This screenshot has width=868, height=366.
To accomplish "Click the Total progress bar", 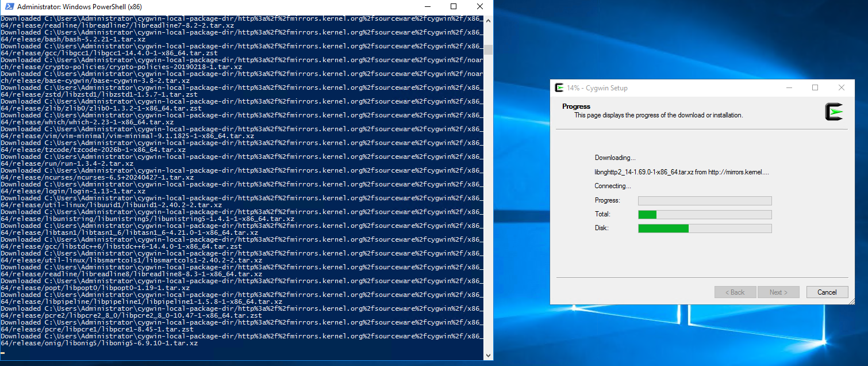I will (x=705, y=214).
